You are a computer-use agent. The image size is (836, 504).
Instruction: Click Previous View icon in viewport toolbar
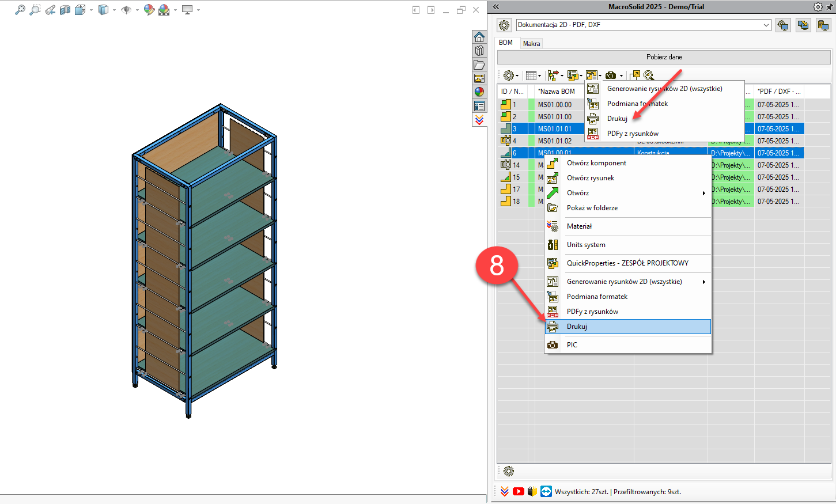(x=50, y=10)
